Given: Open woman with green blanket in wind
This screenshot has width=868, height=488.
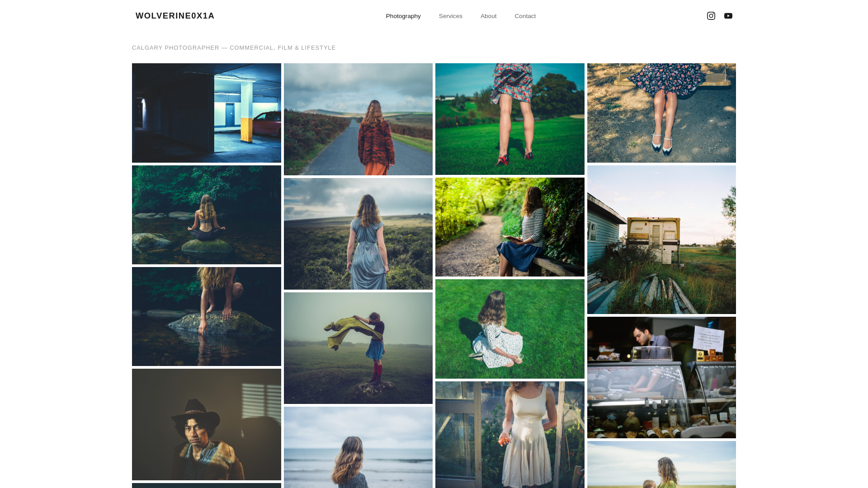Looking at the screenshot, I should (x=358, y=348).
